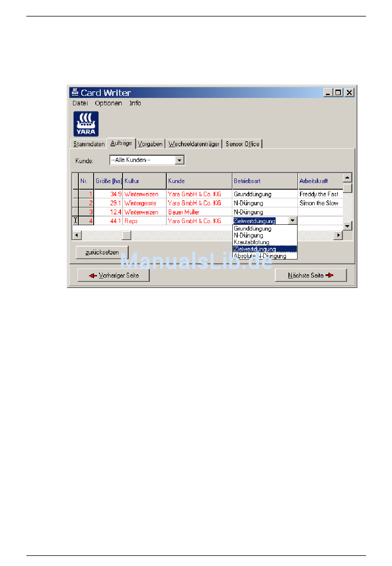Click the zurücksetzen button
The width and height of the screenshot is (392, 566).
(x=102, y=252)
